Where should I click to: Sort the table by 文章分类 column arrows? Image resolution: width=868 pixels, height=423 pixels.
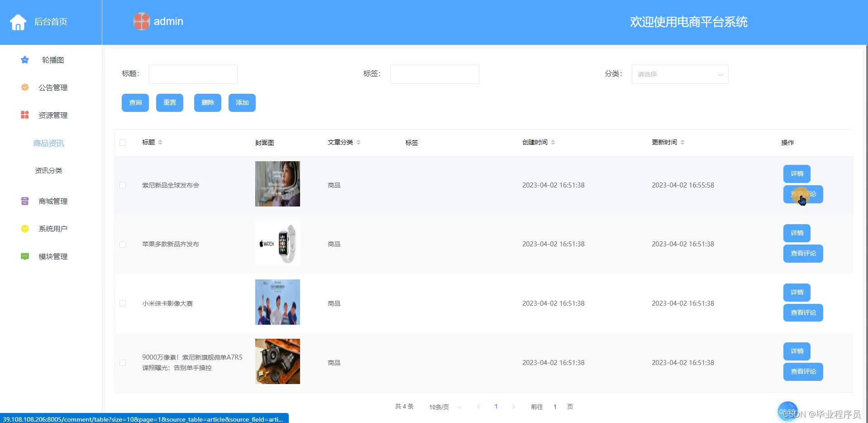[358, 142]
